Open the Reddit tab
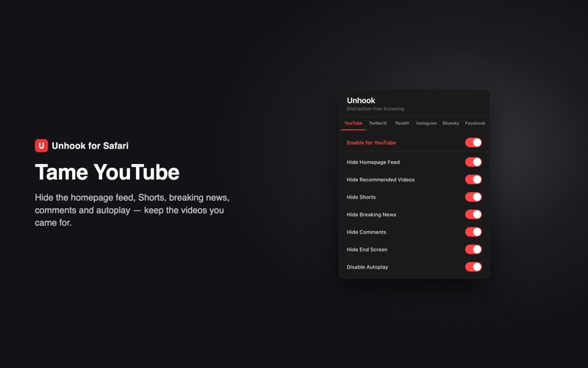The height and width of the screenshot is (368, 588). 402,123
